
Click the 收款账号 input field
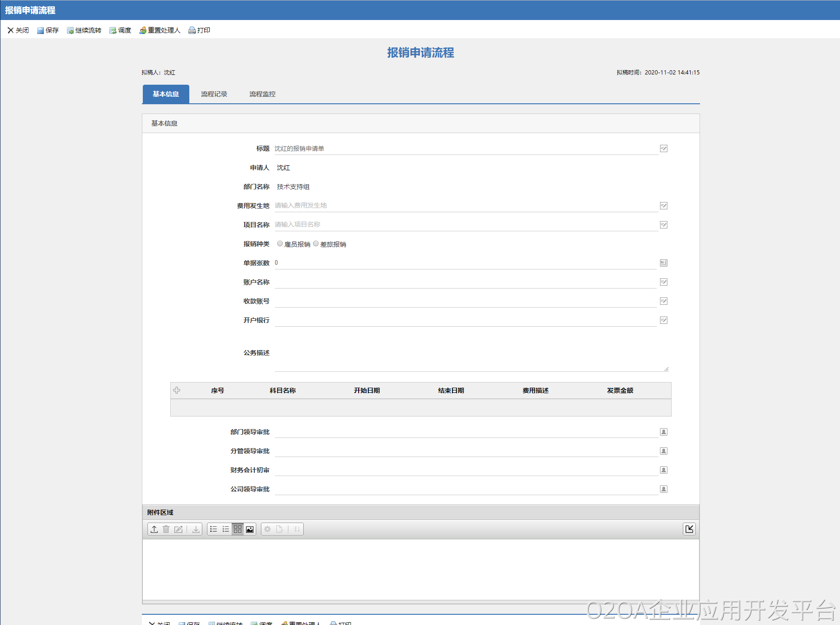466,301
